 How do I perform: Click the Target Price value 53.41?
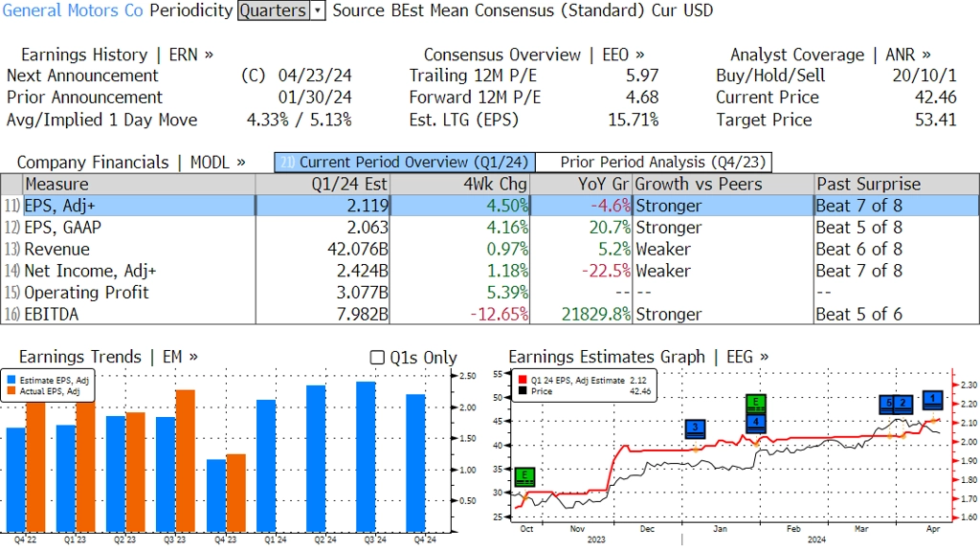pyautogui.click(x=936, y=120)
